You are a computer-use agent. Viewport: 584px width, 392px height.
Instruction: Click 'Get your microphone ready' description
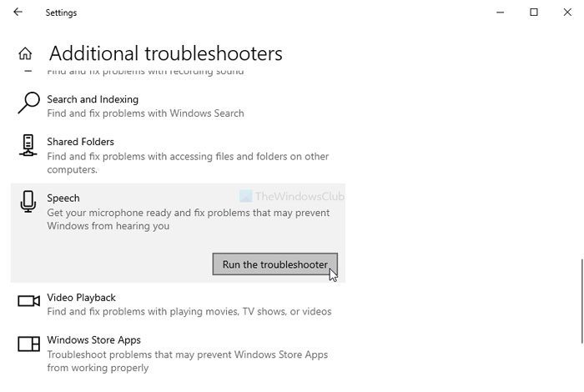click(x=188, y=219)
